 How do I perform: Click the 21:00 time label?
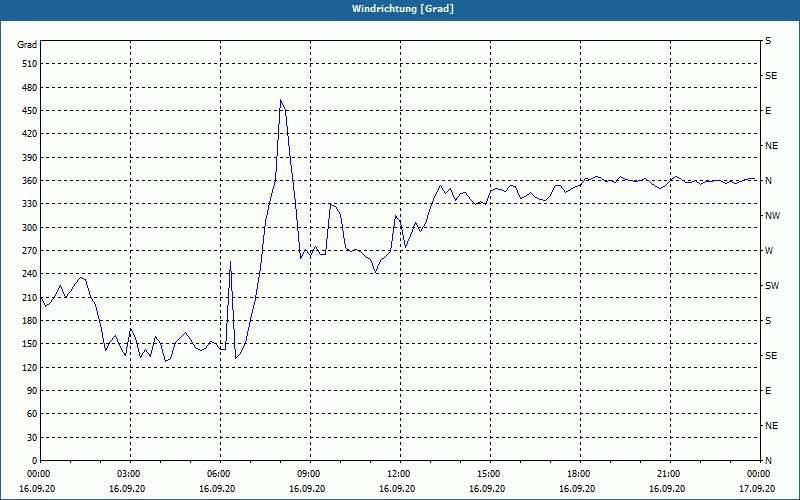670,474
